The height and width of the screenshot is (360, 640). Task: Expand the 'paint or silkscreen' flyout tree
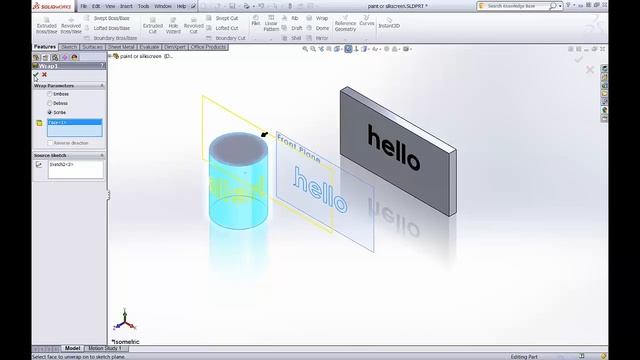coord(110,56)
